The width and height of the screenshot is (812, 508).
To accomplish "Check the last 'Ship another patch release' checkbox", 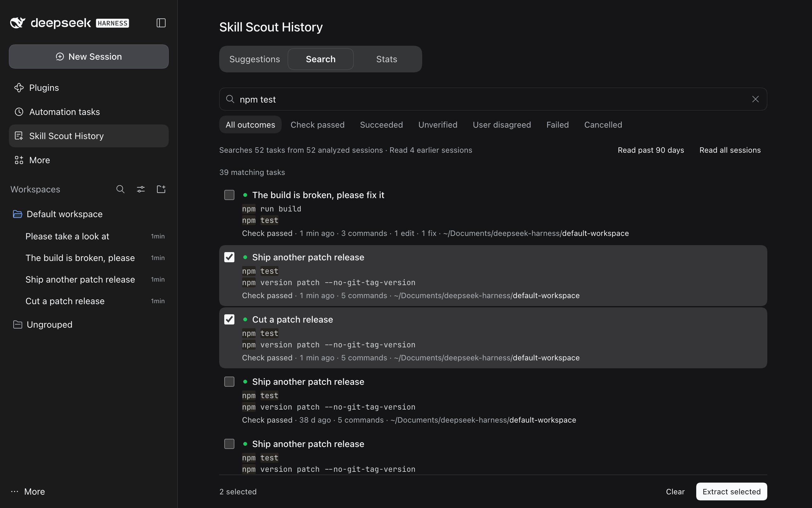I will point(229,444).
